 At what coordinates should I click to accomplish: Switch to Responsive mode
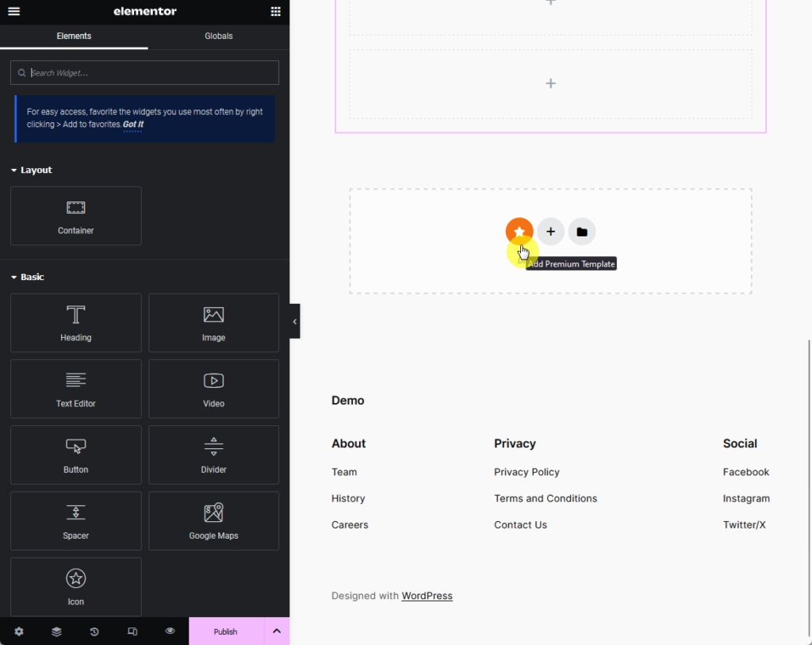pyautogui.click(x=132, y=632)
